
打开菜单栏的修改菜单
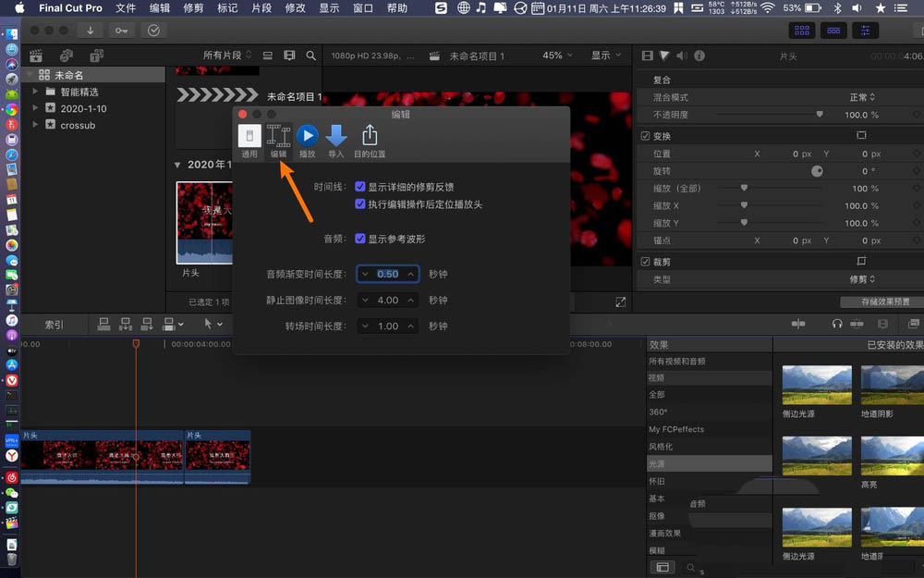pyautogui.click(x=295, y=8)
